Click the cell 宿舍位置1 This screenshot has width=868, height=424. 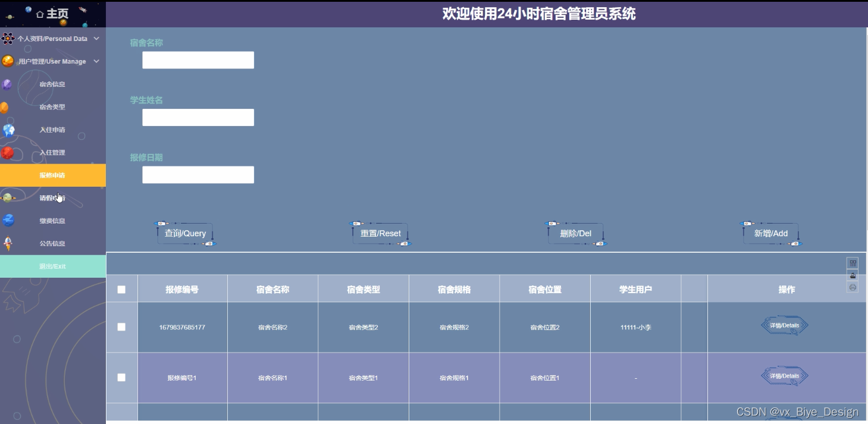[x=545, y=378]
